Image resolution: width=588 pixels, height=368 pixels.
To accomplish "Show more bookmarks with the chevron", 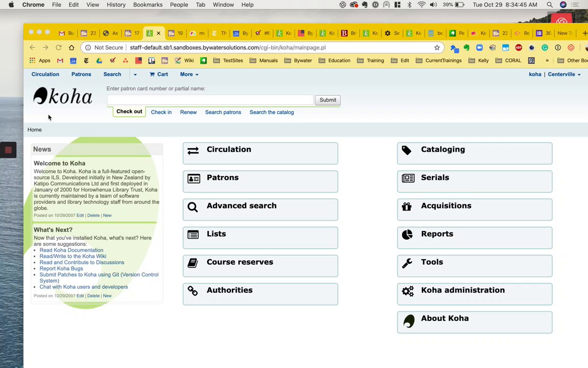I will [547, 60].
